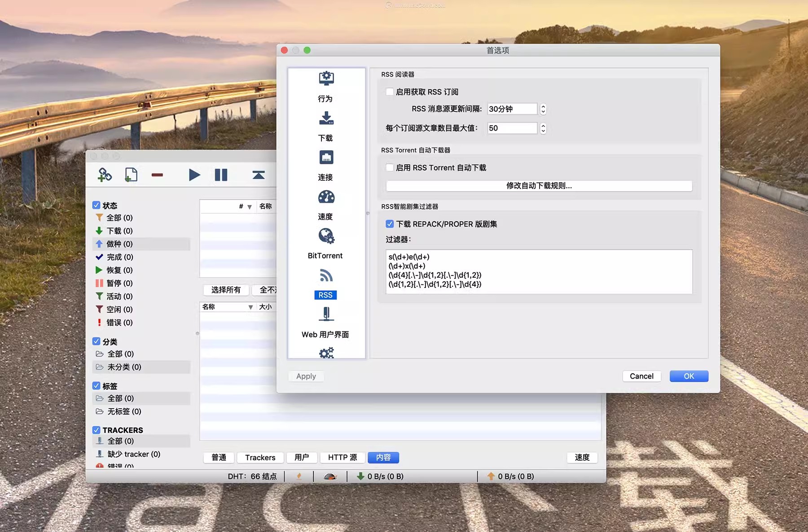Click the resume torrent play icon
808x532 pixels.
194,175
